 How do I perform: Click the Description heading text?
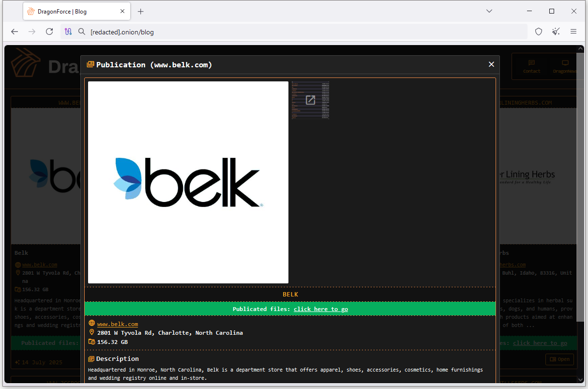tap(118, 359)
